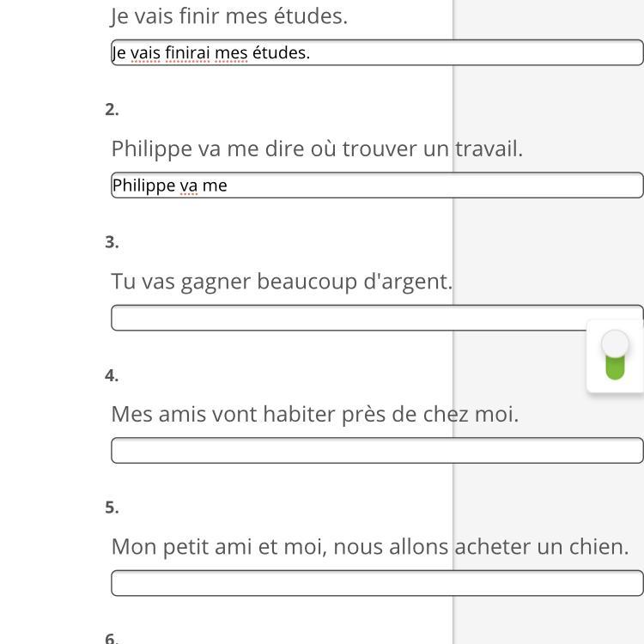The width and height of the screenshot is (644, 644).
Task: Click the question number "6." label
Action: pyautogui.click(x=112, y=638)
